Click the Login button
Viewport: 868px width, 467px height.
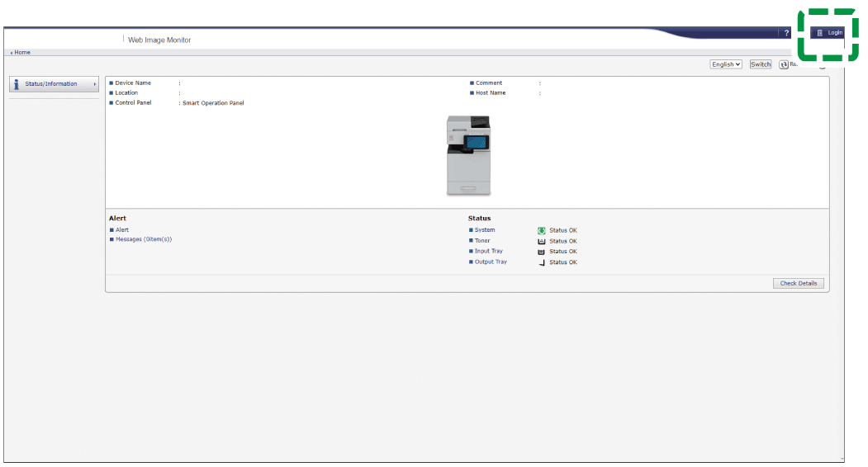[828, 33]
